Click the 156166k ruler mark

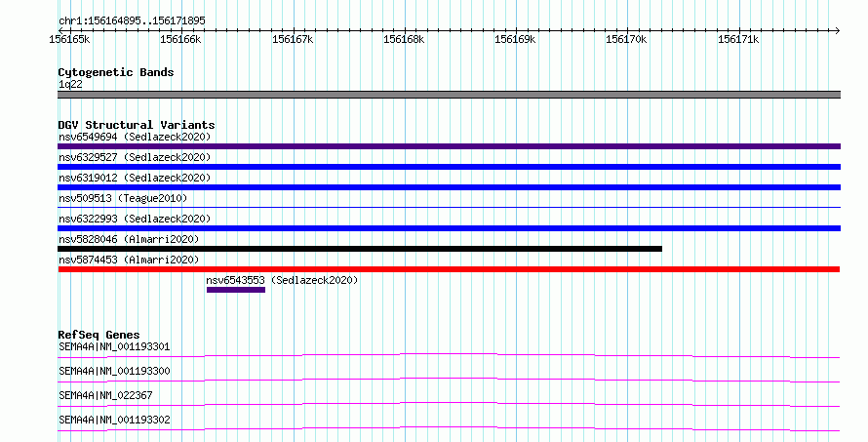[180, 40]
